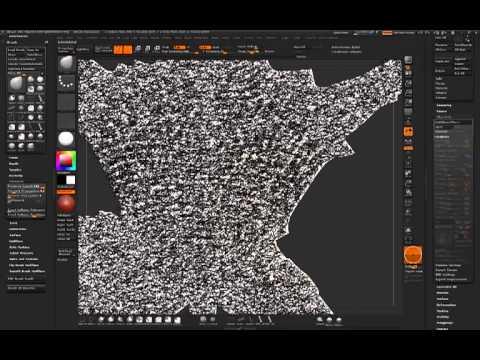This screenshot has height=360, width=480.
Task: Select the white main color swatch
Action: pos(71,180)
